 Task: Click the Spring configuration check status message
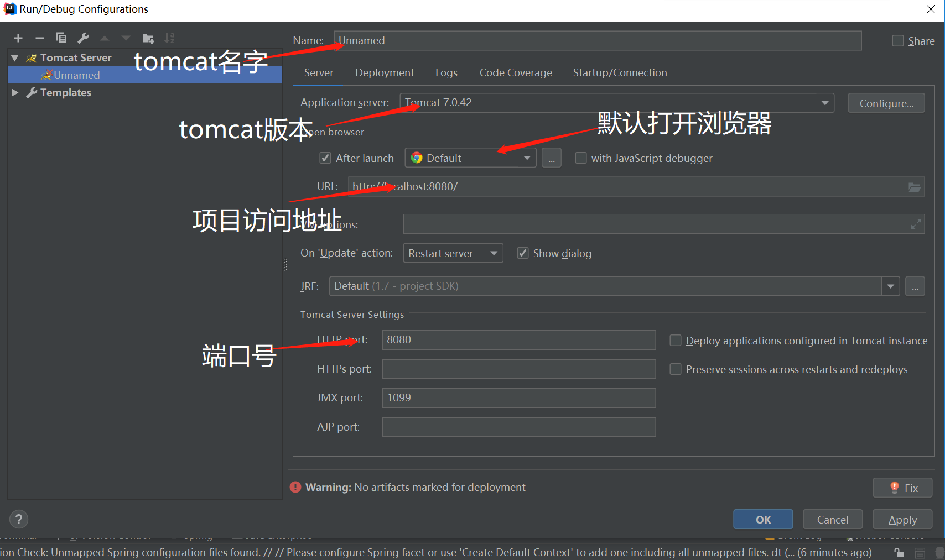[436, 552]
